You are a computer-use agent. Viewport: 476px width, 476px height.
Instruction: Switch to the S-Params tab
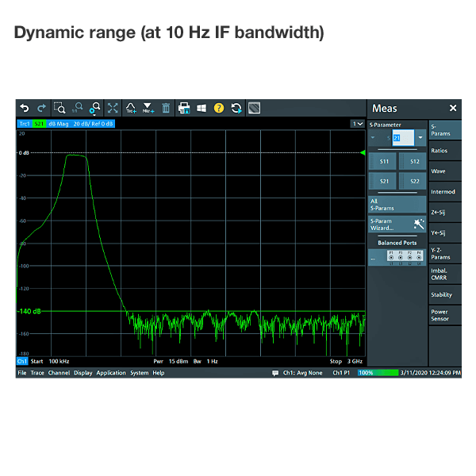tap(445, 130)
